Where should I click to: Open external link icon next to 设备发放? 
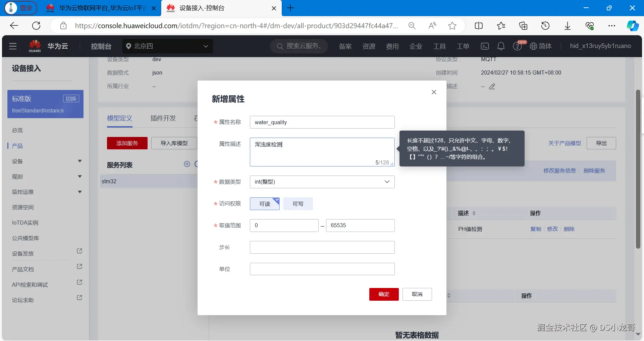click(x=79, y=251)
